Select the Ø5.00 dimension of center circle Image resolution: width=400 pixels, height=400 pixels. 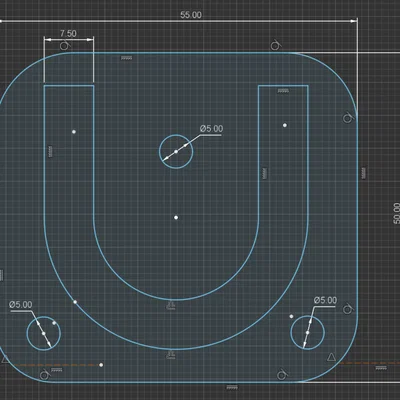pos(211,129)
